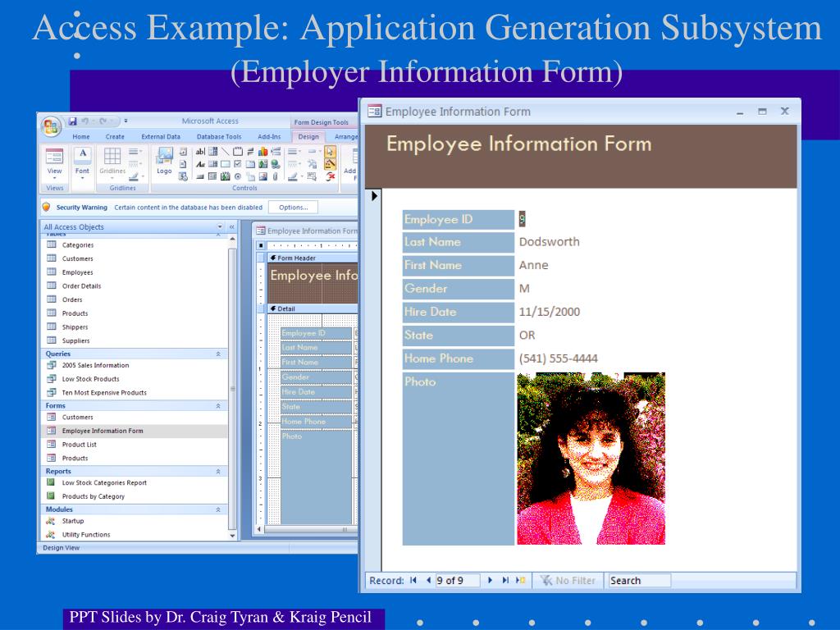Open the Create ribbon tab
Screen dimensions: 840x630
[115, 137]
